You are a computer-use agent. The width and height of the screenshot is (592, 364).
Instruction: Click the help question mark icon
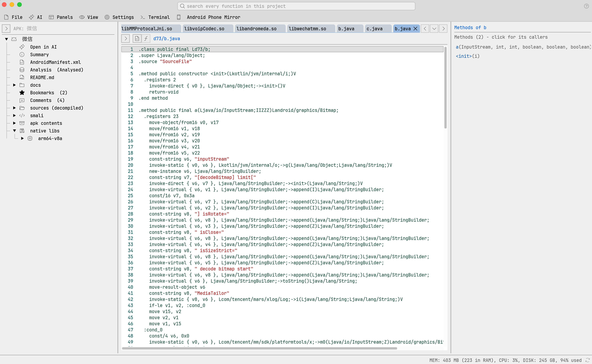pos(586,6)
